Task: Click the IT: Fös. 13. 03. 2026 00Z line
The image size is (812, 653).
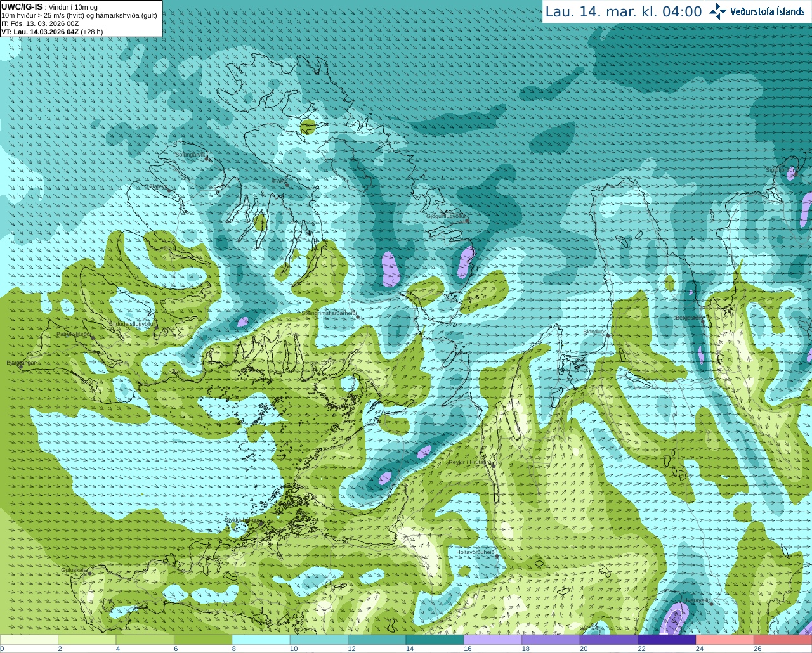Action: (x=40, y=23)
